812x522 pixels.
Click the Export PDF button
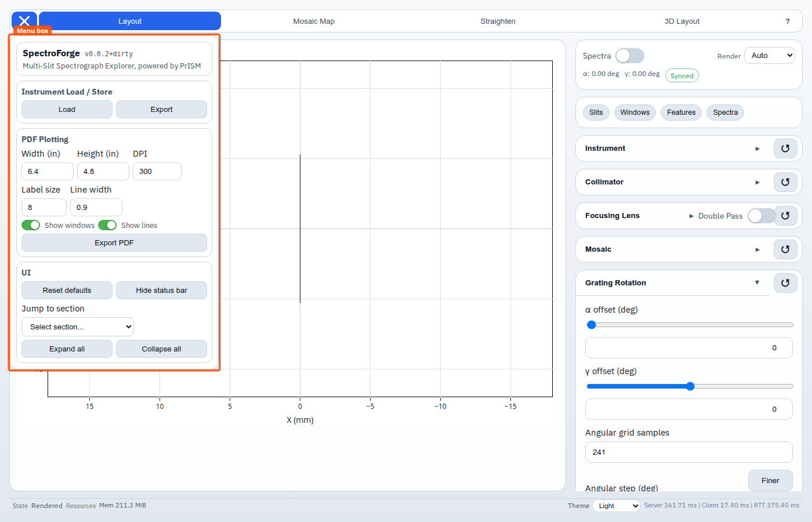[x=114, y=243]
